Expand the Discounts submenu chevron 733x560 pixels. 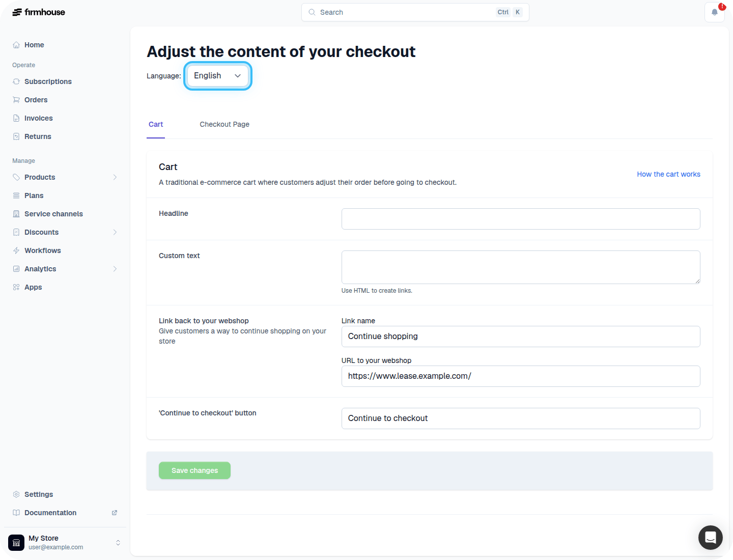[x=115, y=232]
